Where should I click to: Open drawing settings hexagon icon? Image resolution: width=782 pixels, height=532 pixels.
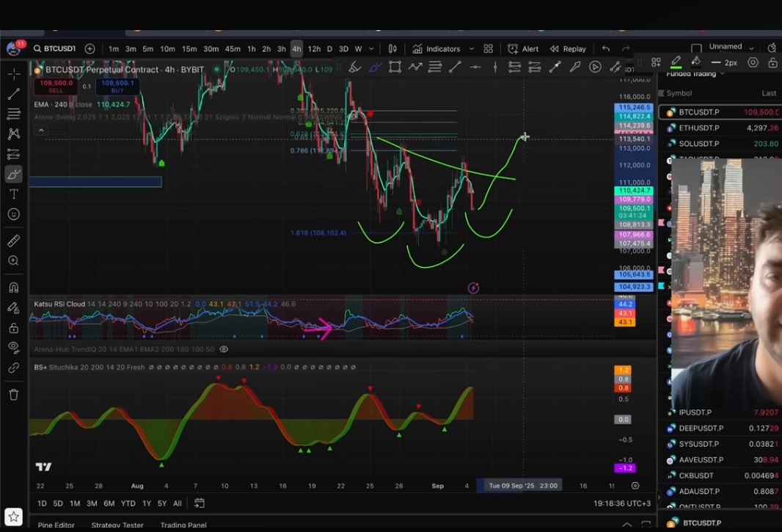753,62
